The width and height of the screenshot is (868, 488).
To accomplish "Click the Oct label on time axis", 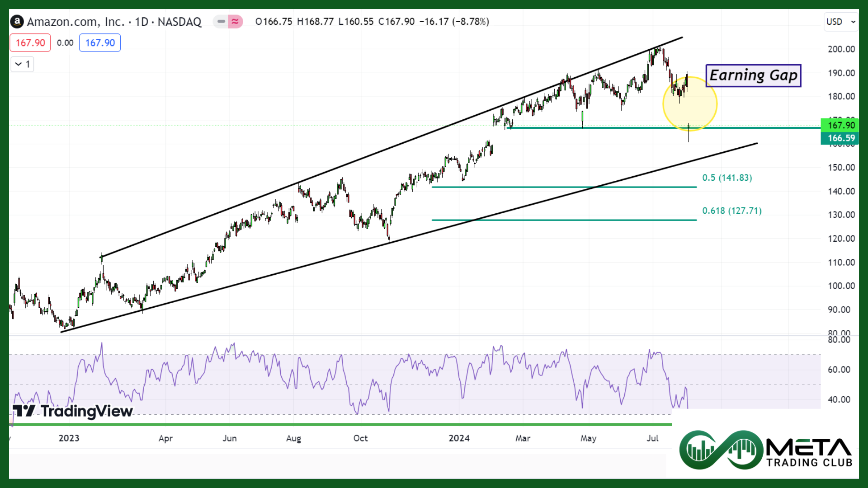I will tap(360, 438).
